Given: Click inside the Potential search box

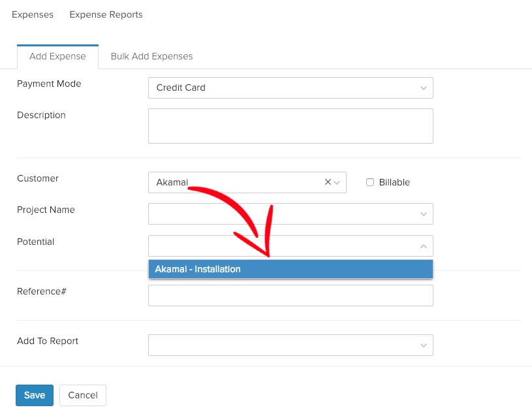Looking at the screenshot, I should pos(281,246).
